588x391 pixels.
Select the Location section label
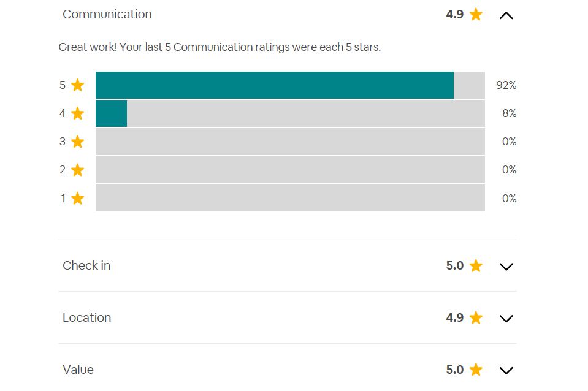(87, 318)
